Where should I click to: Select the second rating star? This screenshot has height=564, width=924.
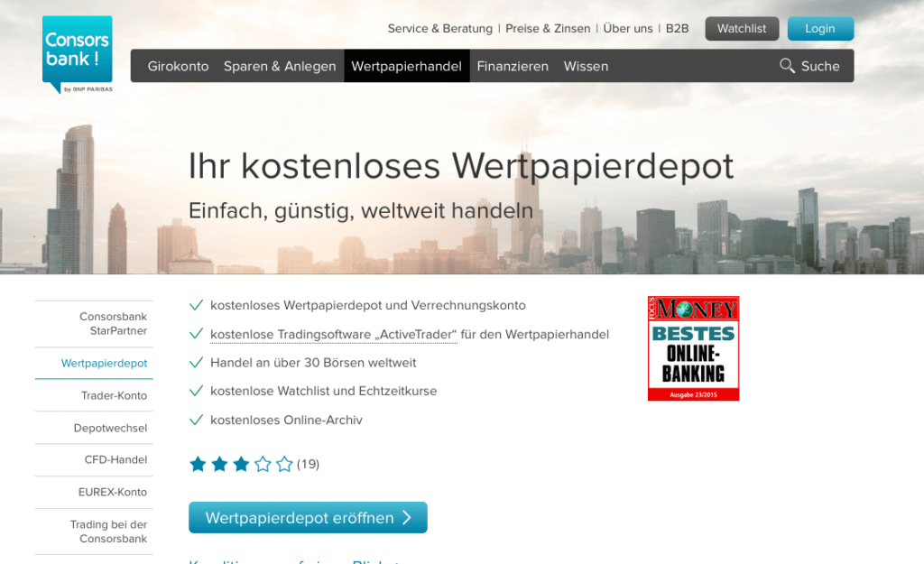coord(219,465)
